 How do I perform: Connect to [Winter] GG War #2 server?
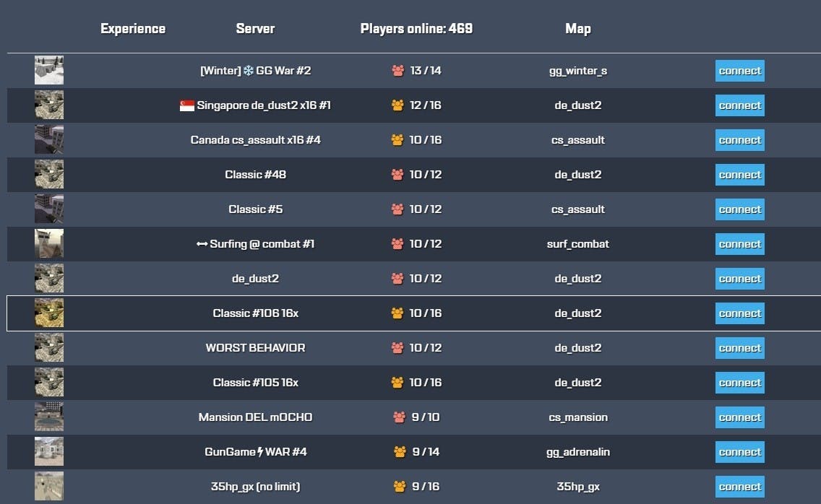coord(739,71)
